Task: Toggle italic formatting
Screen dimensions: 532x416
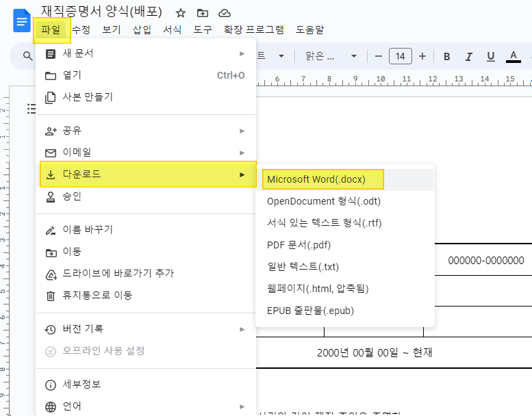Action: pyautogui.click(x=469, y=56)
